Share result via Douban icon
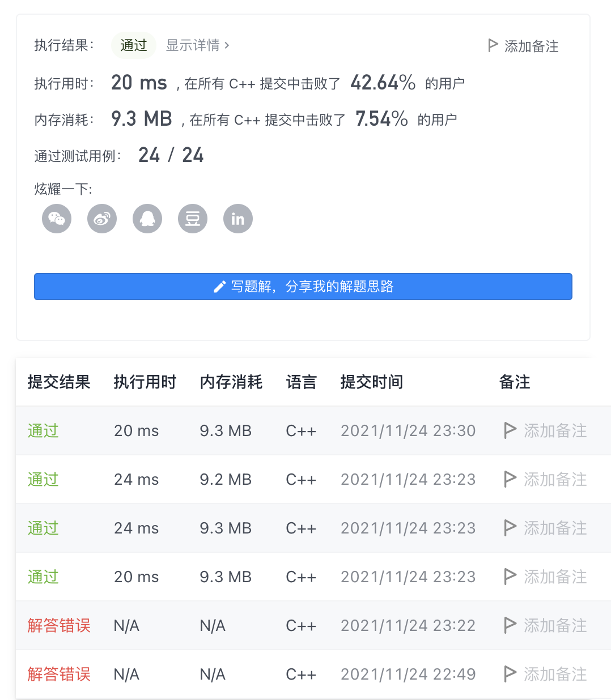Image resolution: width=611 pixels, height=700 pixels. click(x=192, y=218)
